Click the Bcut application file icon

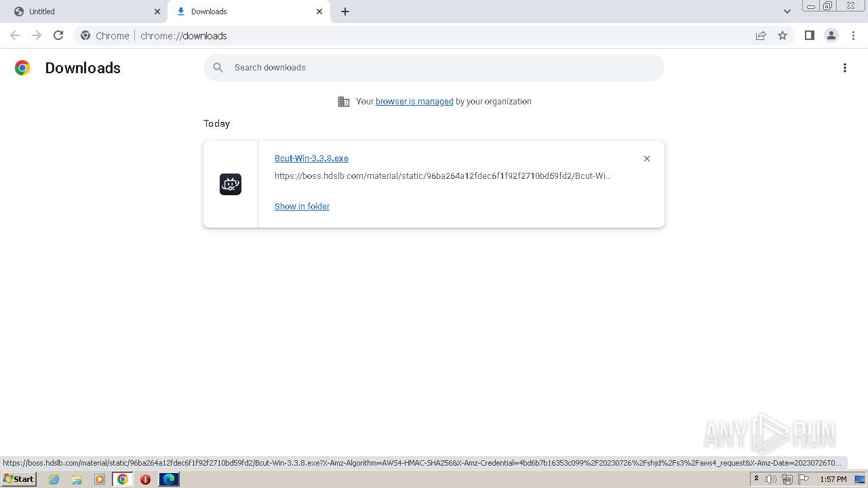[x=231, y=184]
